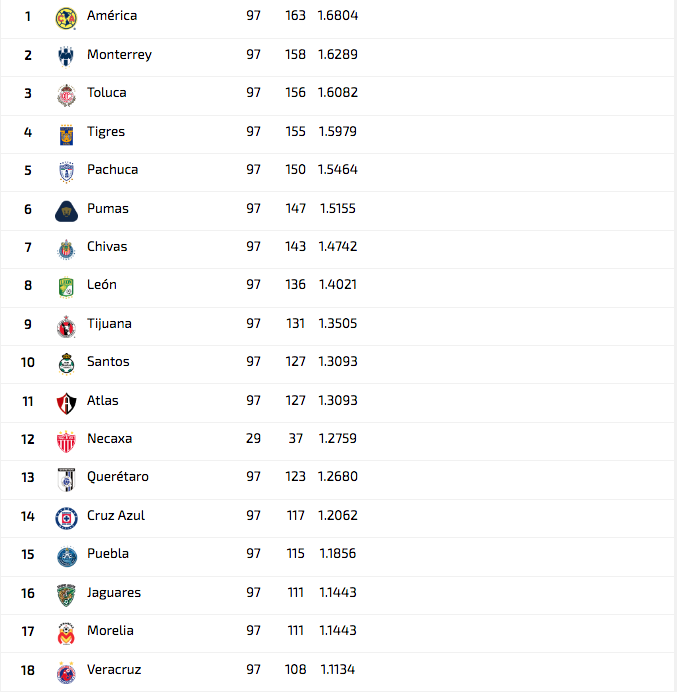Select América's 1.6804 coefficient value

[338, 15]
